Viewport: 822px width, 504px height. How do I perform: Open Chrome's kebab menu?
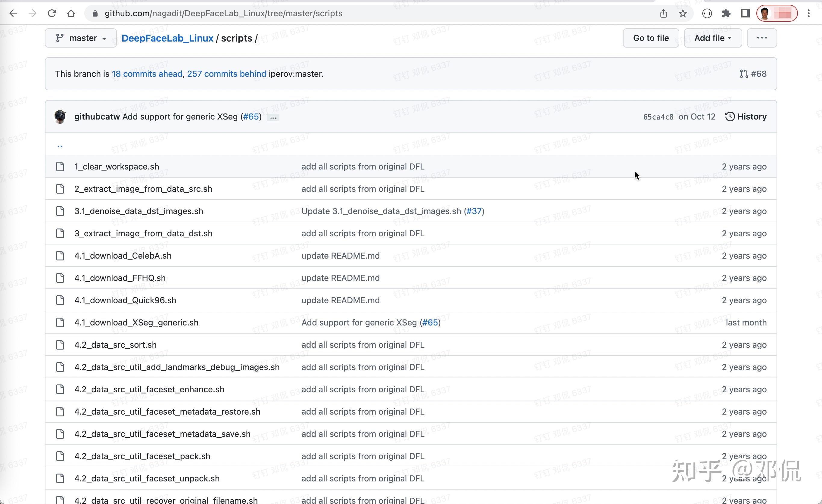[809, 13]
